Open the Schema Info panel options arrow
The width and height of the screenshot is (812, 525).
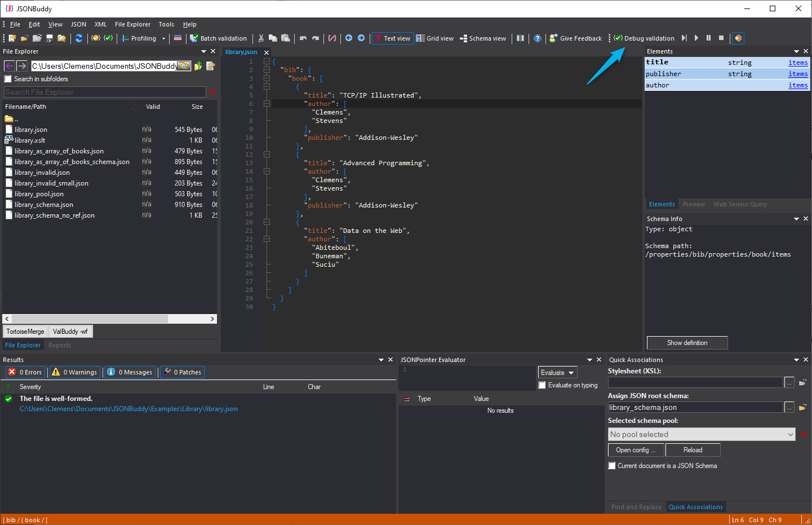pyautogui.click(x=796, y=219)
